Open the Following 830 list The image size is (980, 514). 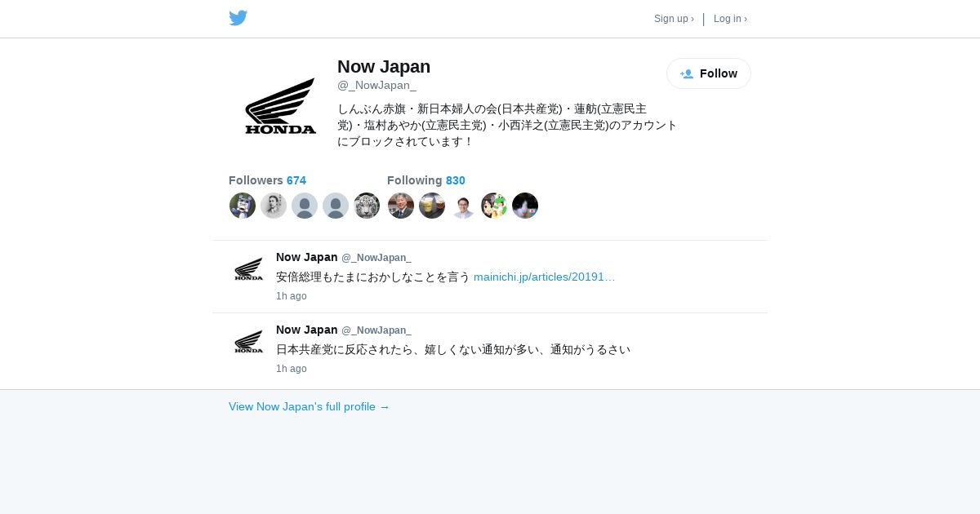tap(426, 180)
